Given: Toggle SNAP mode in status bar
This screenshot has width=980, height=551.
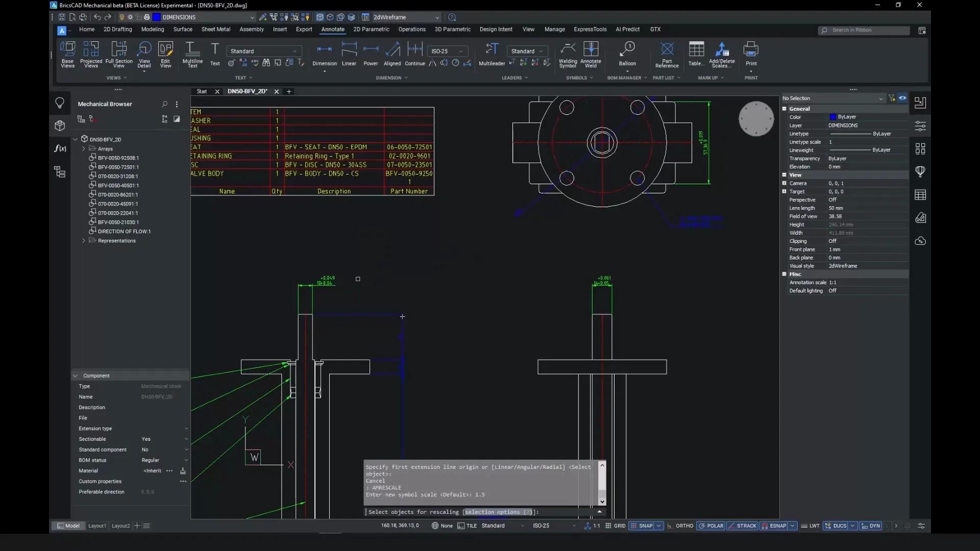Looking at the screenshot, I should coord(642,525).
